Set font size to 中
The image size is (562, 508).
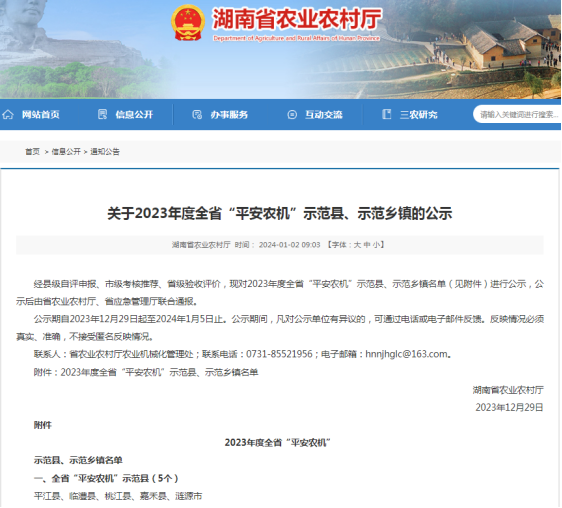coord(367,245)
